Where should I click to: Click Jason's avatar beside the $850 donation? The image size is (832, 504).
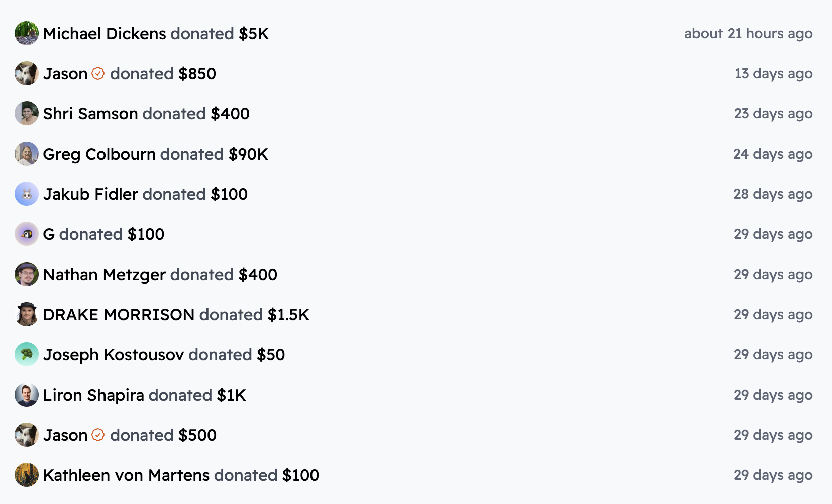point(27,73)
